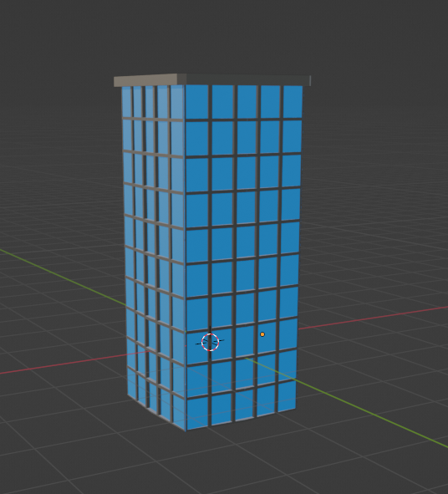Click the green Y axis line left of building
This screenshot has width=448, height=494.
coord(63,278)
